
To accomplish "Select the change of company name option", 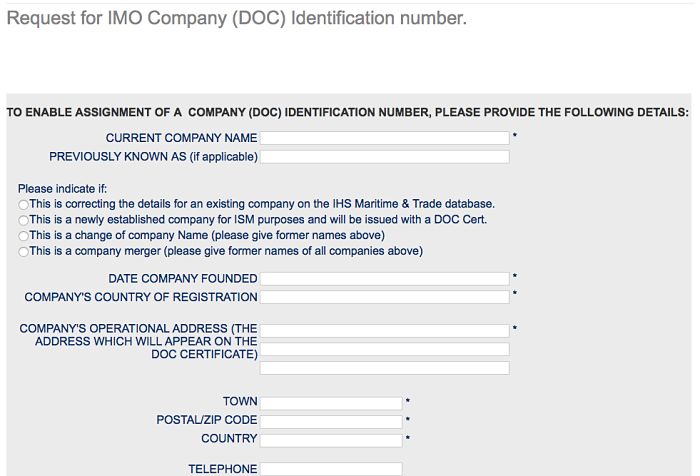I will [x=24, y=236].
